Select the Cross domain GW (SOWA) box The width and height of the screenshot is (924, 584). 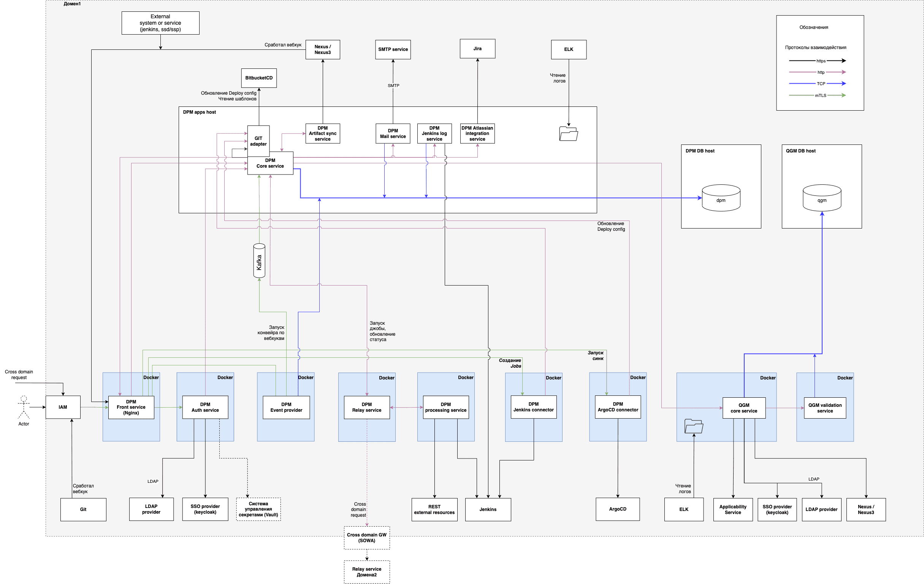(x=366, y=538)
